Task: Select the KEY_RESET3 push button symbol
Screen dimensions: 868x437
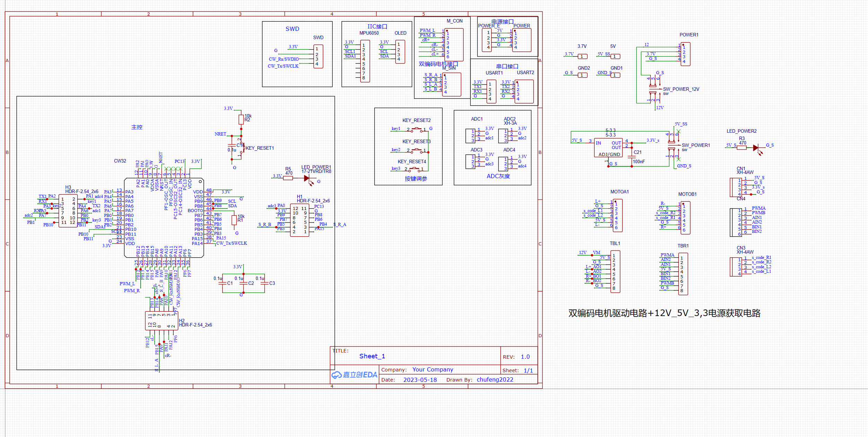Action: (417, 150)
